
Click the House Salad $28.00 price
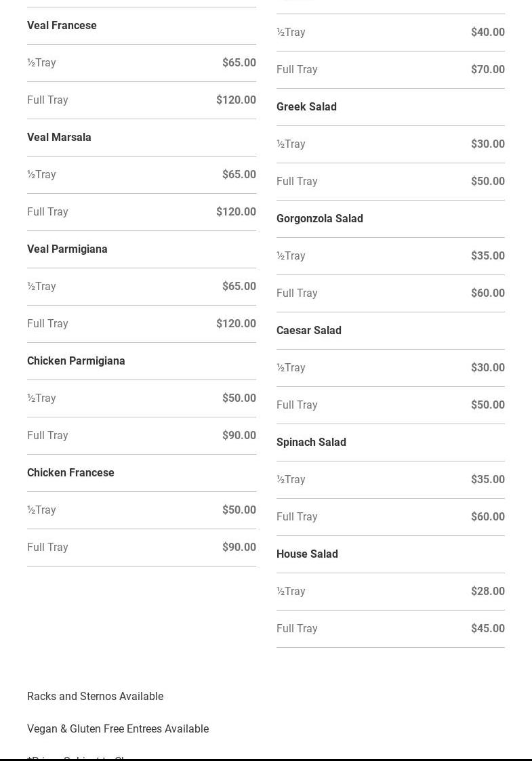(x=487, y=592)
